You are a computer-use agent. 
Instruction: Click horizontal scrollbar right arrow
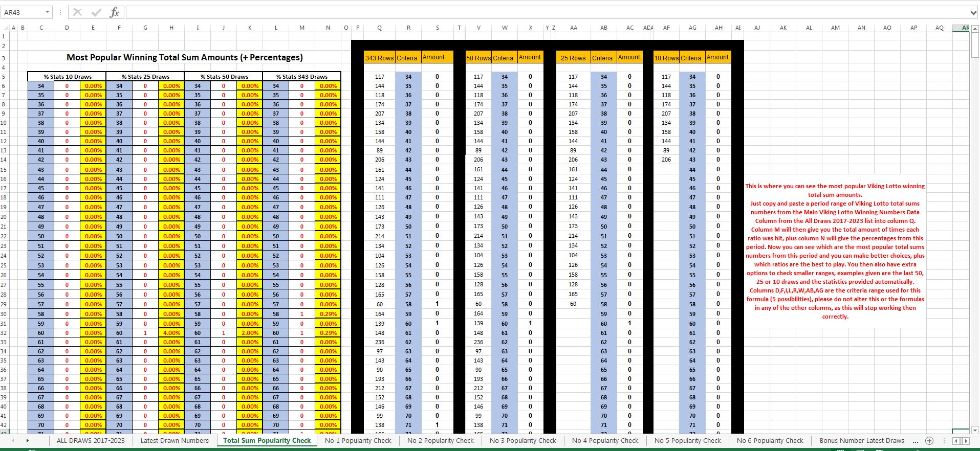point(966,441)
